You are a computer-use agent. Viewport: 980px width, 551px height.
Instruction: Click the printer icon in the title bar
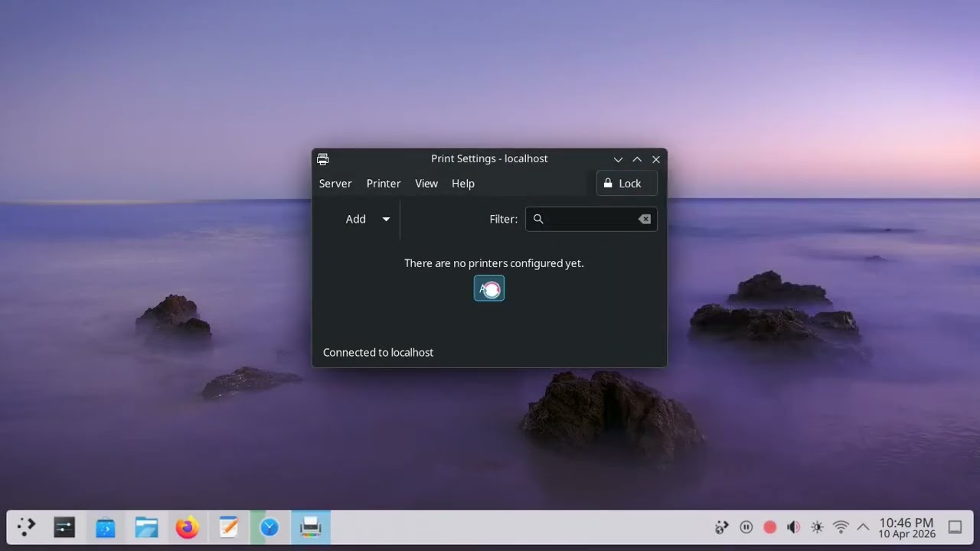coord(323,159)
